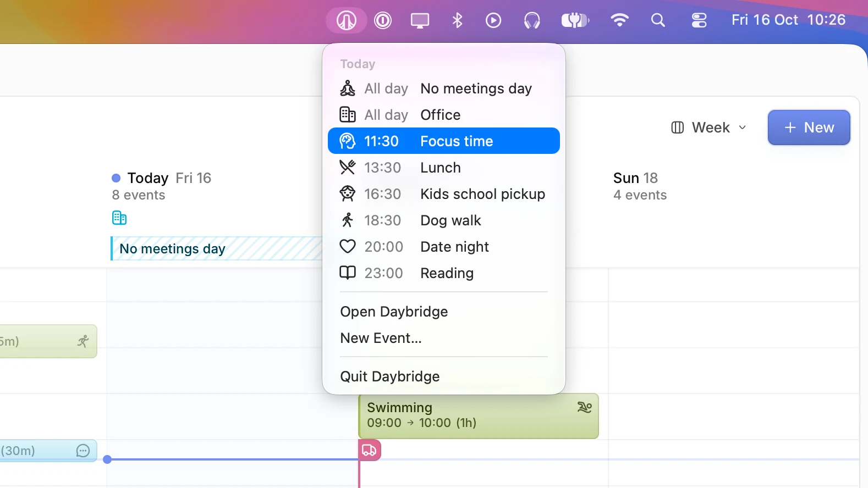Choose Quit Daybridge from the menu
The image size is (868, 488).
(x=444, y=376)
